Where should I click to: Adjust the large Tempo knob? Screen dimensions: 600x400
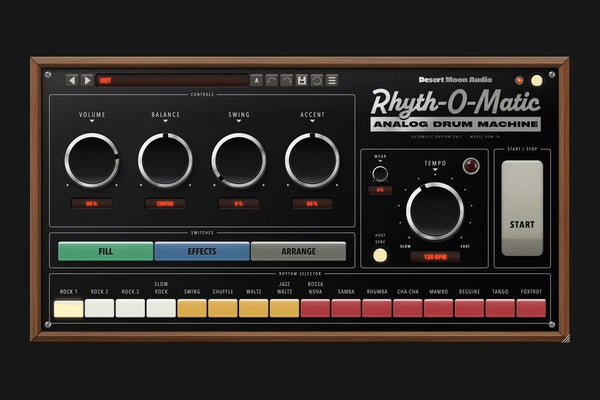(x=435, y=211)
